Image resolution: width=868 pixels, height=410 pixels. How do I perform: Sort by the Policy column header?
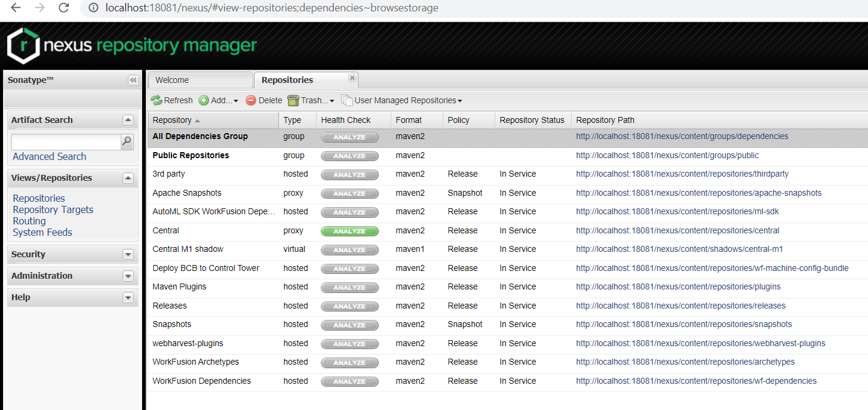tap(469, 120)
